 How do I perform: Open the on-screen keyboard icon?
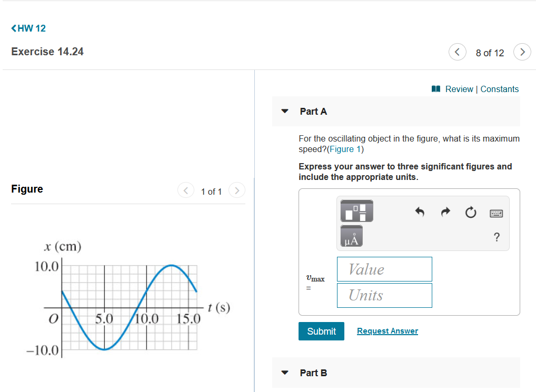point(495,213)
